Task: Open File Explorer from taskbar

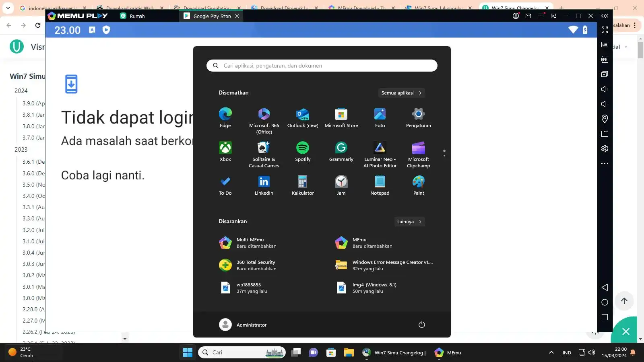Action: (x=349, y=352)
